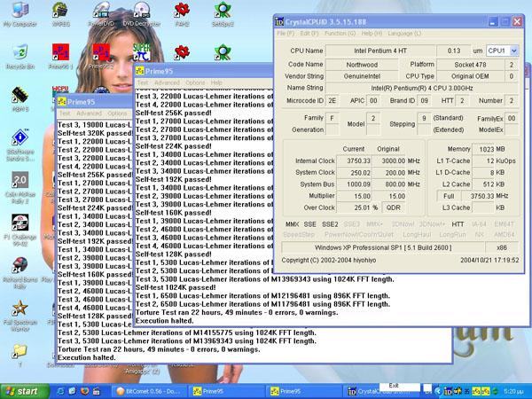This screenshot has width=532, height=399.
Task: Open CrystalCPUID Language(L) menu
Action: click(404, 34)
